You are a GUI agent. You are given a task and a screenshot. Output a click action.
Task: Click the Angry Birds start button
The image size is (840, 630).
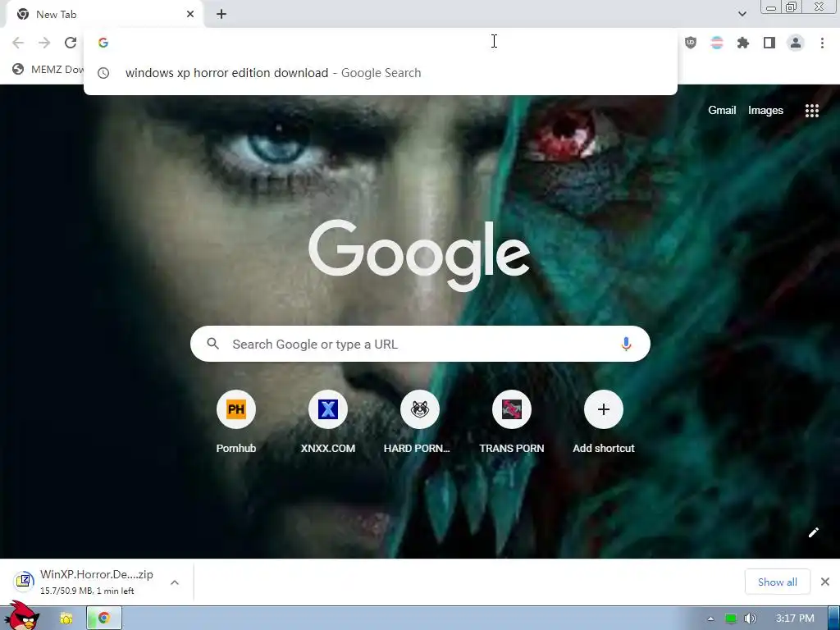pyautogui.click(x=22, y=617)
